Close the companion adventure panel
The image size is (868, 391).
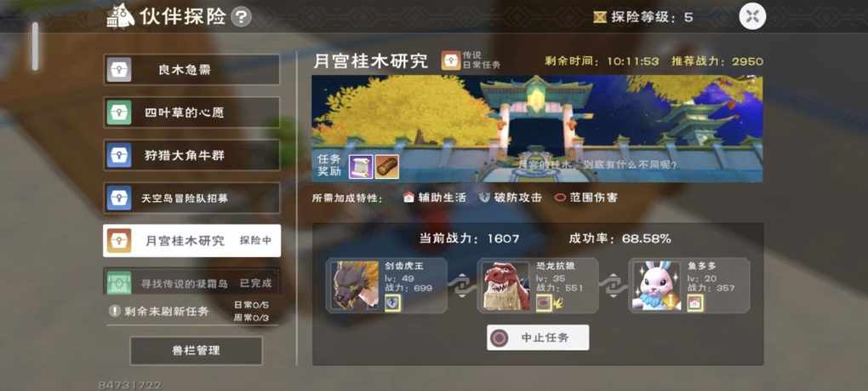click(752, 16)
